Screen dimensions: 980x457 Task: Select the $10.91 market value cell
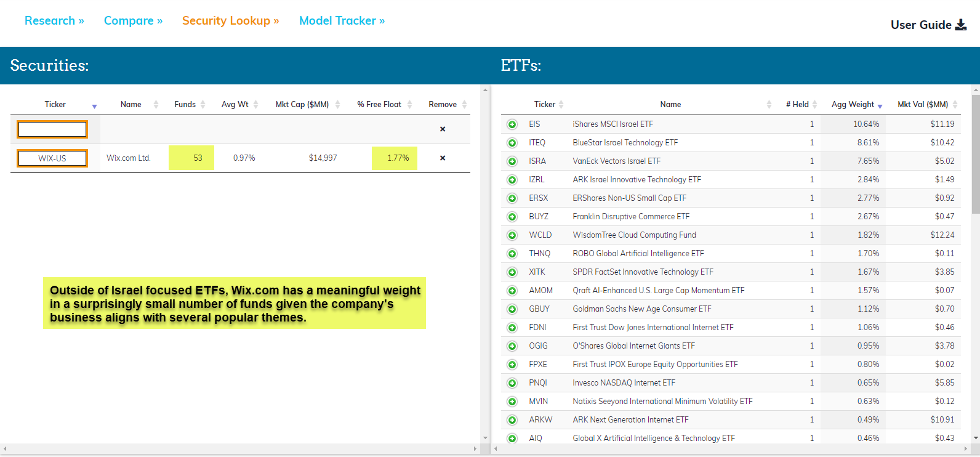pyautogui.click(x=942, y=420)
